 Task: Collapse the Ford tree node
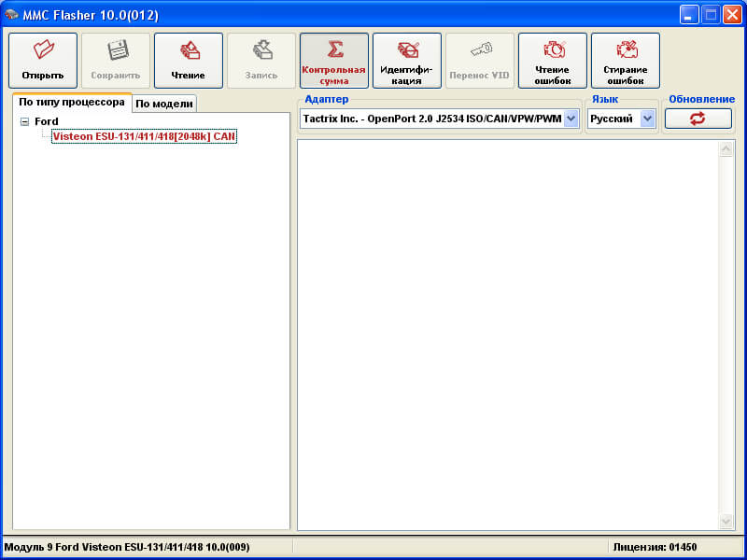(24, 122)
